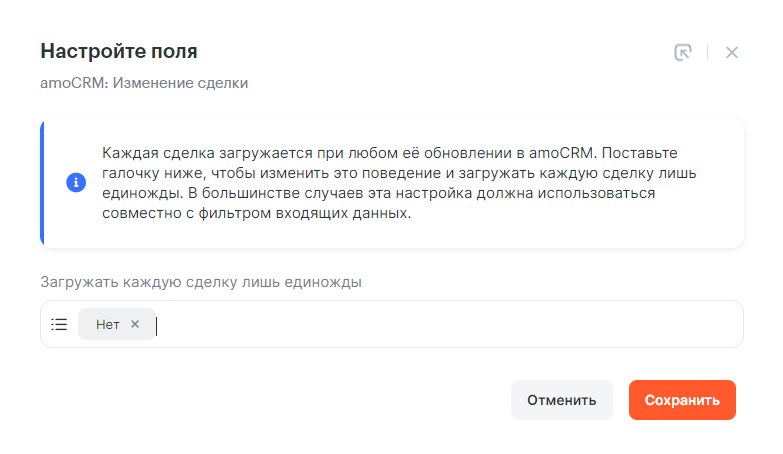783x454 pixels.
Task: Click the "Загружать каждую сделку лишь единожды" label
Action: pyautogui.click(x=200, y=282)
